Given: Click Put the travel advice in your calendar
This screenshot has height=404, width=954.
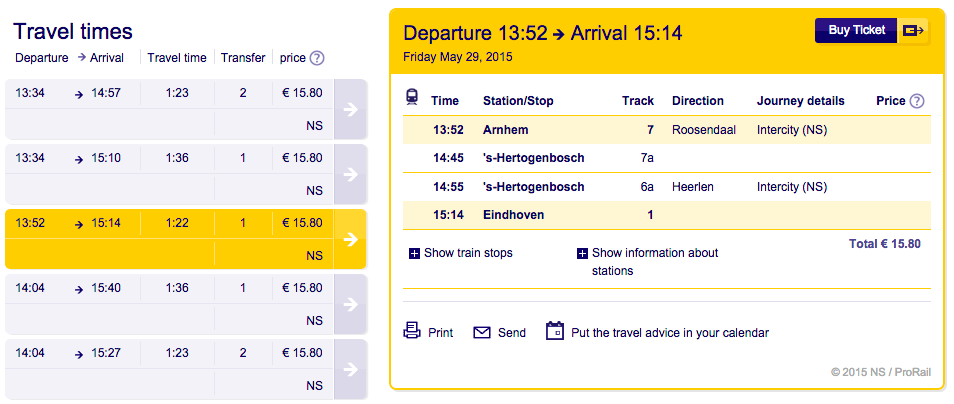Looking at the screenshot, I should tap(670, 333).
